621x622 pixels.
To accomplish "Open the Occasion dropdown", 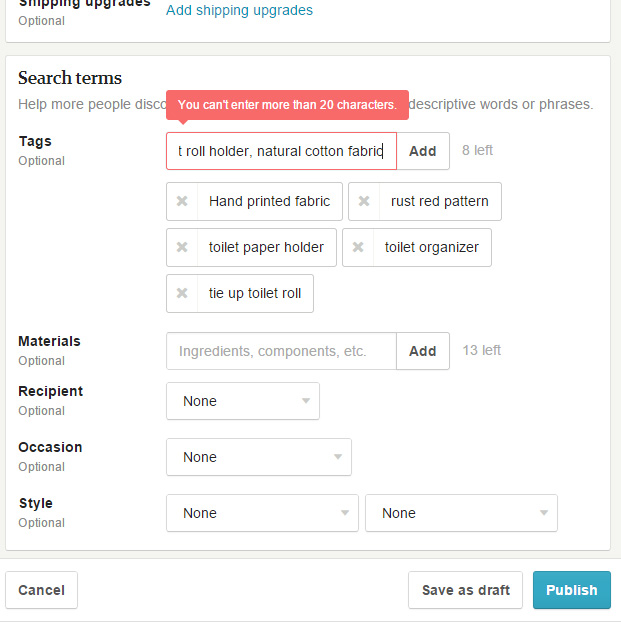I will point(259,457).
